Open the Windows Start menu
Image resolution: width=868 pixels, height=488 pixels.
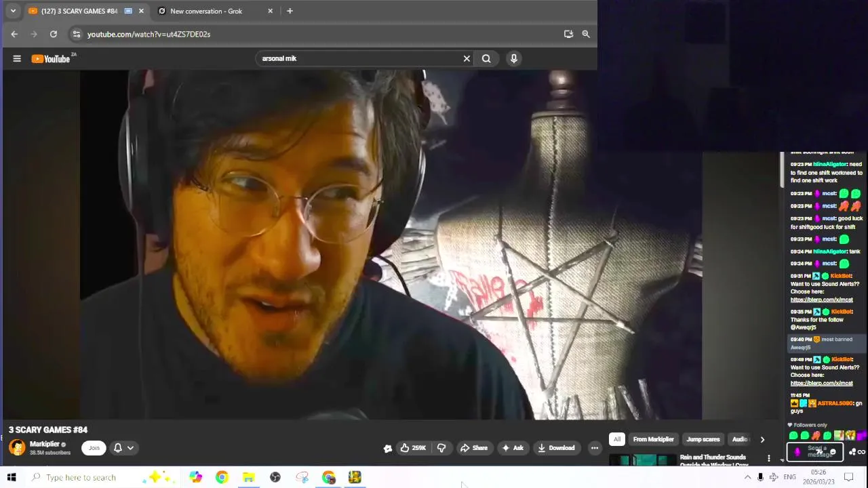pyautogui.click(x=12, y=477)
